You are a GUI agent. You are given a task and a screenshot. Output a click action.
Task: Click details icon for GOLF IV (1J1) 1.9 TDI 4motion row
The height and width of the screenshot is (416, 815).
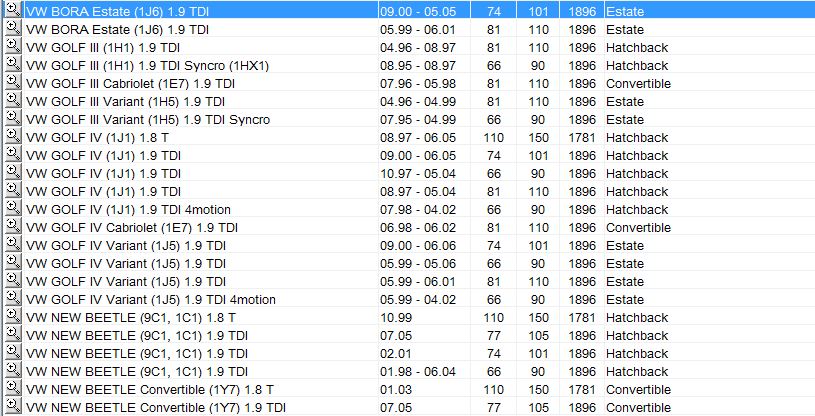click(x=13, y=208)
